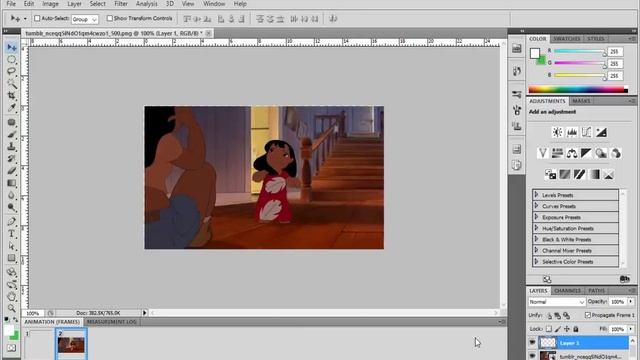Screen dimensions: 640x360
Task: Select the Lasso tool
Action: (11, 71)
